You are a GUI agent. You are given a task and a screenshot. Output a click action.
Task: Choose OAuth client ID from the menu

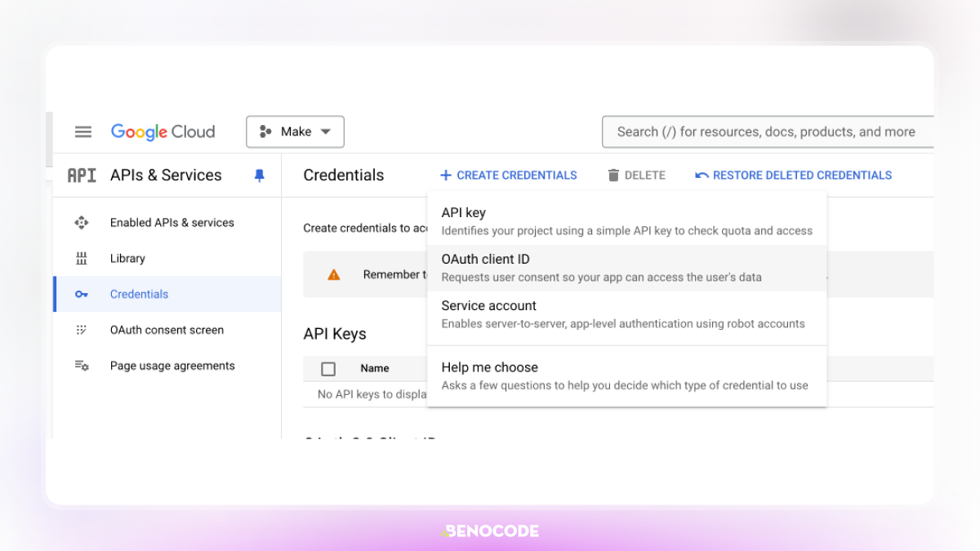627,268
